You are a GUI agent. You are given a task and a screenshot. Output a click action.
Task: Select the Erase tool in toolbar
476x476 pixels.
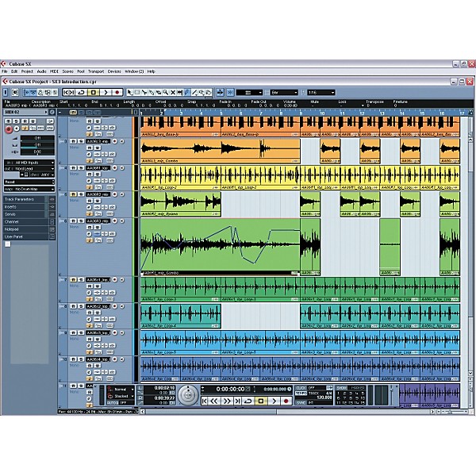coord(159,92)
